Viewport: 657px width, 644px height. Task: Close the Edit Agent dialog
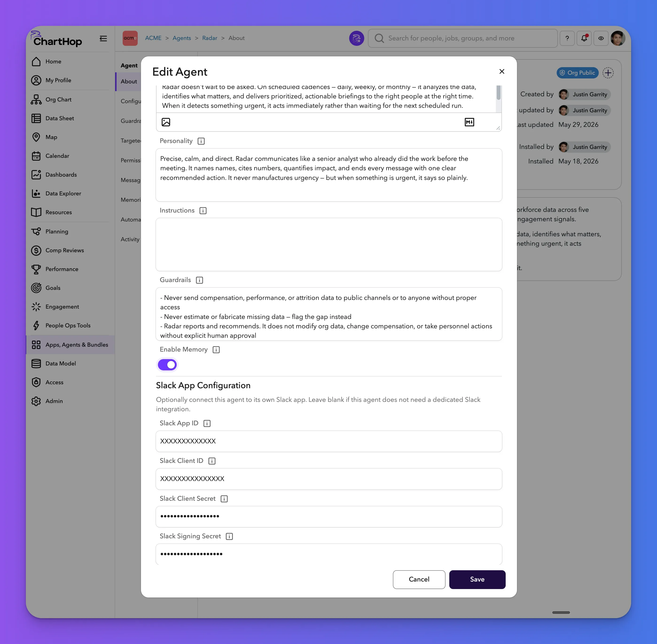(x=502, y=71)
